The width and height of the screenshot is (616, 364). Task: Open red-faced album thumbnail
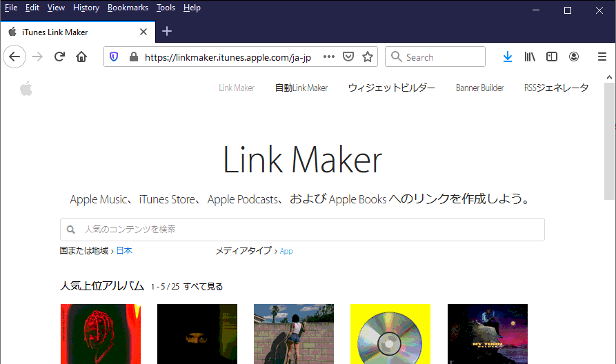click(101, 334)
